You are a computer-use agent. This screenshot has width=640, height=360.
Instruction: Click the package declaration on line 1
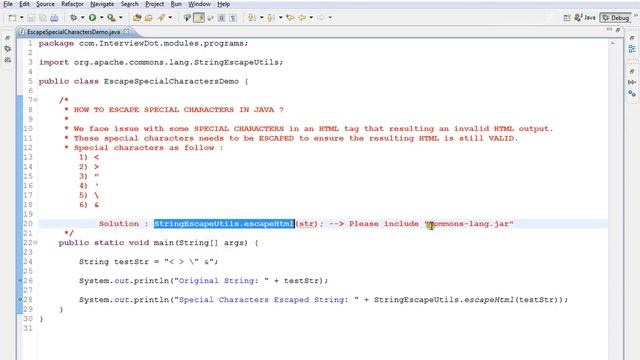[143, 43]
